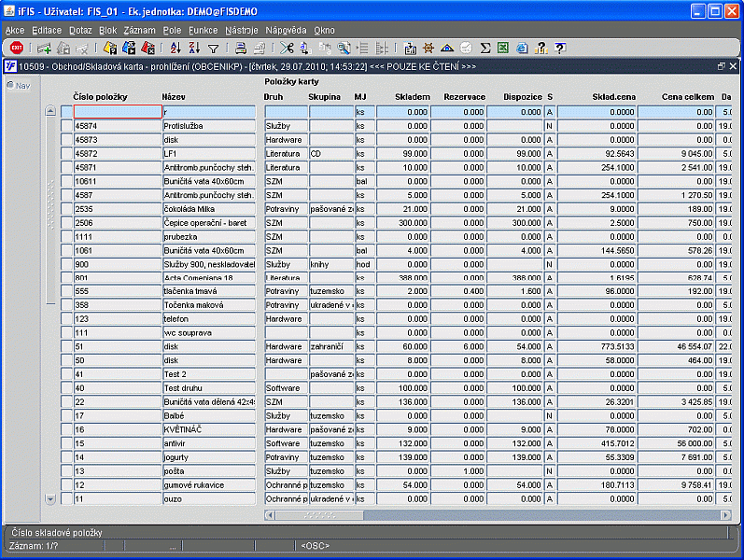Open the Okno menu
Viewport: 744px width, 560px height.
pos(324,31)
